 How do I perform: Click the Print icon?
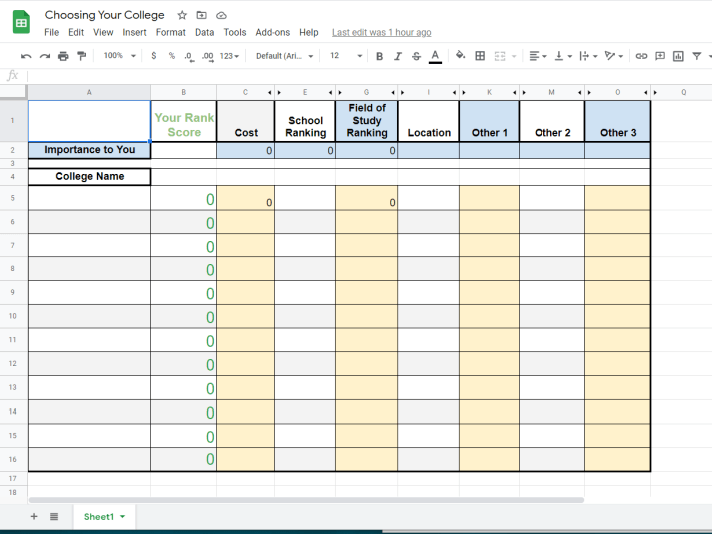pos(63,56)
